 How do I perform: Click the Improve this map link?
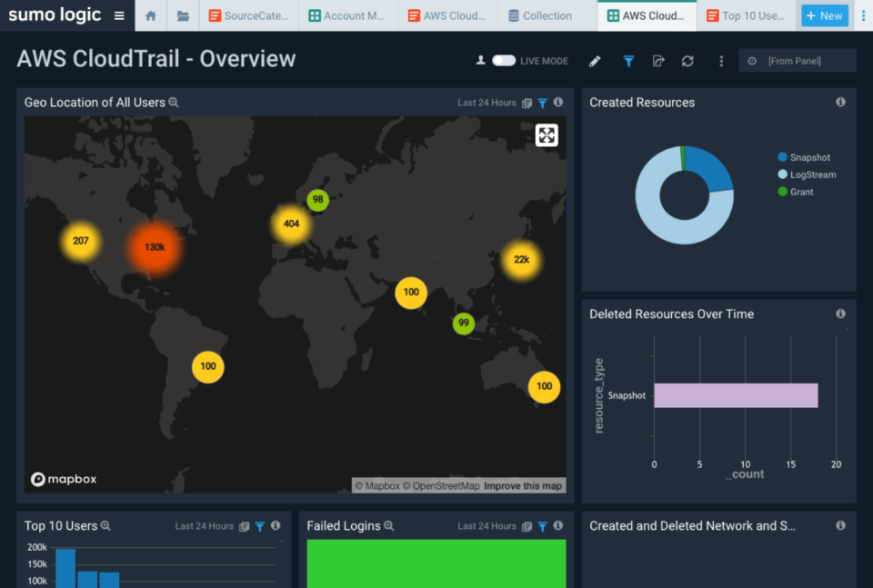coord(523,485)
